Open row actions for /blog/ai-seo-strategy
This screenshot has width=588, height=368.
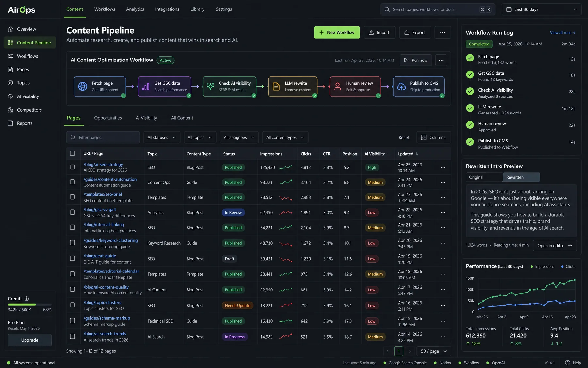pyautogui.click(x=443, y=167)
